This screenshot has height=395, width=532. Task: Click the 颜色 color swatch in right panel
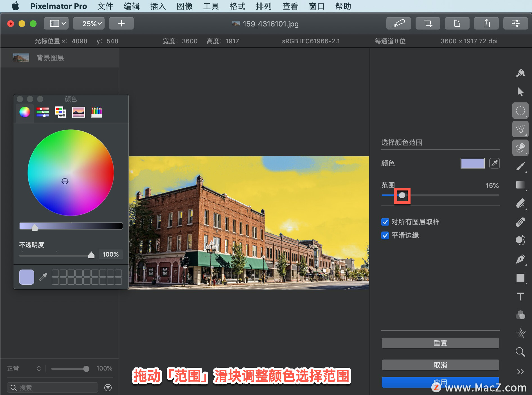click(x=472, y=163)
